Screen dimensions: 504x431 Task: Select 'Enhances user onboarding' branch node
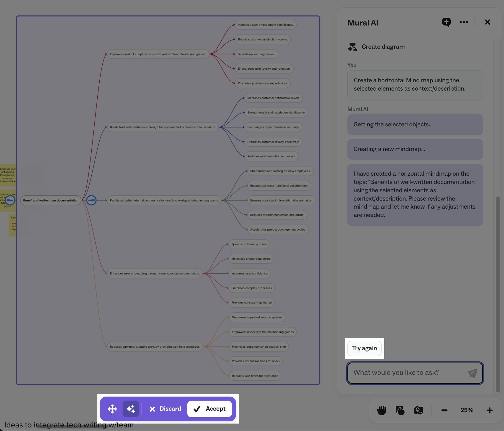point(155,273)
